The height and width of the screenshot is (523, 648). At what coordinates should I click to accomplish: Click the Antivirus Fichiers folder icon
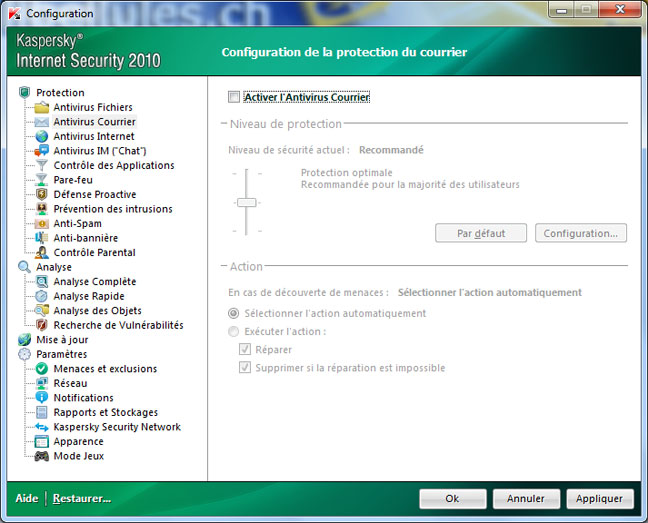click(x=42, y=107)
